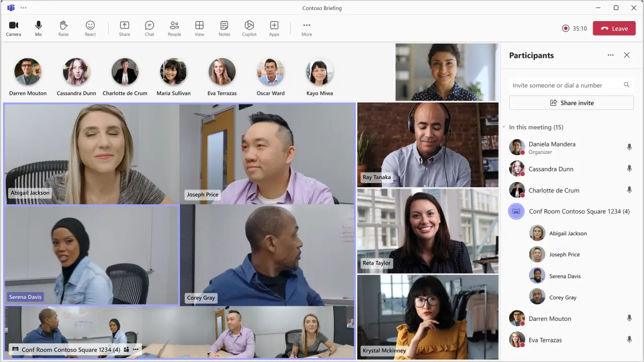Open the Apps icon

click(x=274, y=28)
